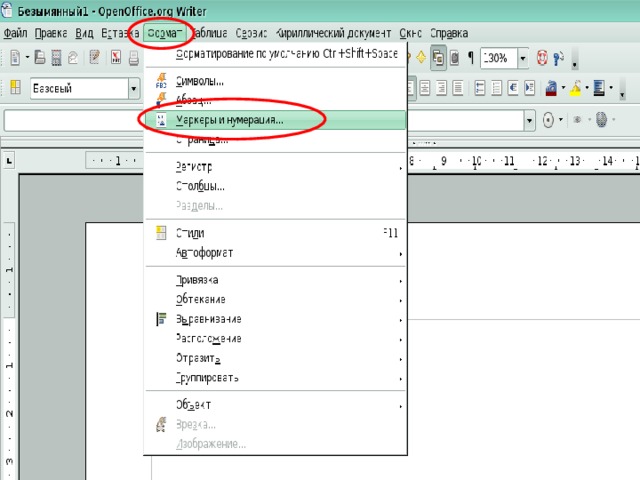Viewport: 640px width, 480px height.
Task: Open the Background Color dropdown arrow
Action: click(611, 87)
